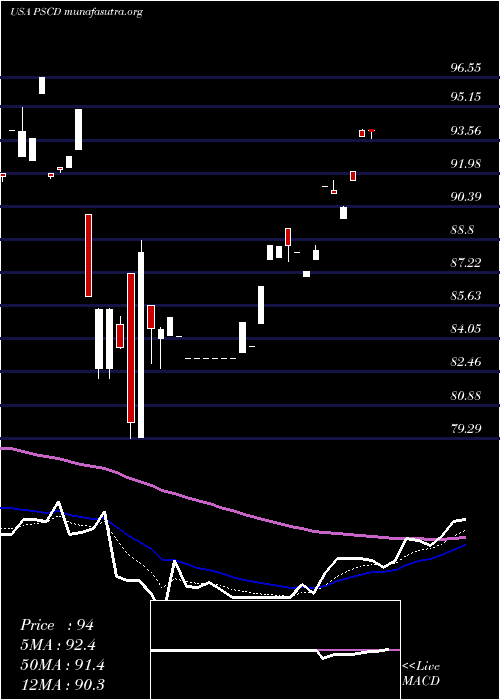500x700 pixels.
Task: Click the '50MA : 91.4' readout
Action: pyautogui.click(x=62, y=665)
